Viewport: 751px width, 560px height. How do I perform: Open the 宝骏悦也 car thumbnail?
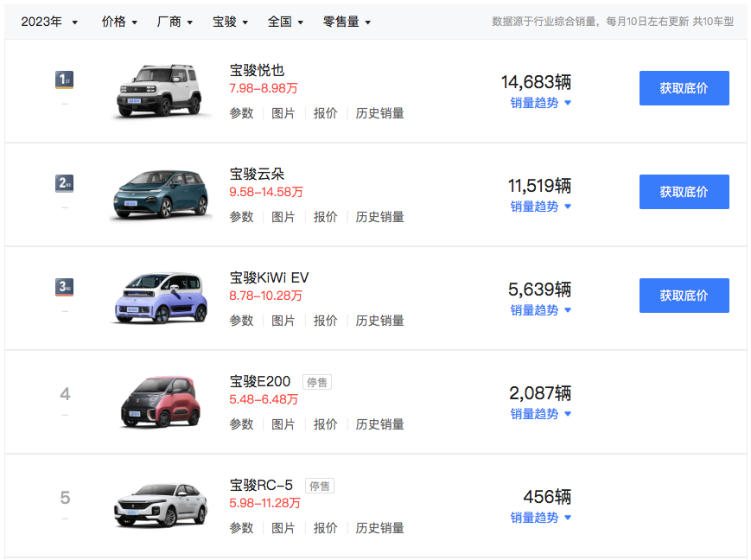pyautogui.click(x=160, y=91)
